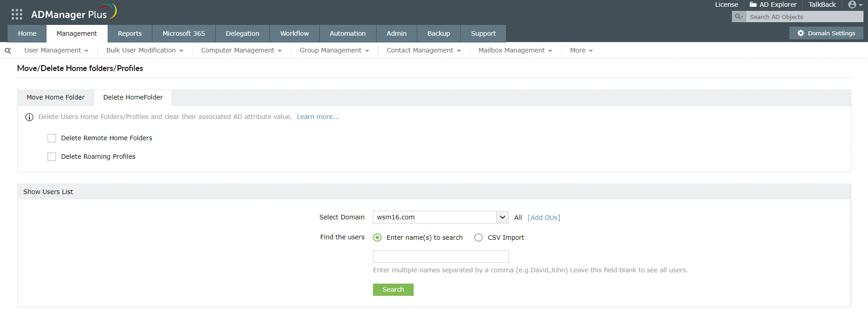The width and height of the screenshot is (868, 318).
Task: Switch to Delete HomeFolder tab
Action: click(x=133, y=97)
